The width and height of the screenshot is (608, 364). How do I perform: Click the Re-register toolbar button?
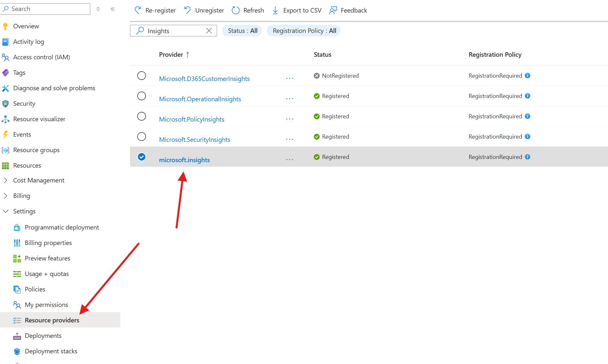point(155,10)
